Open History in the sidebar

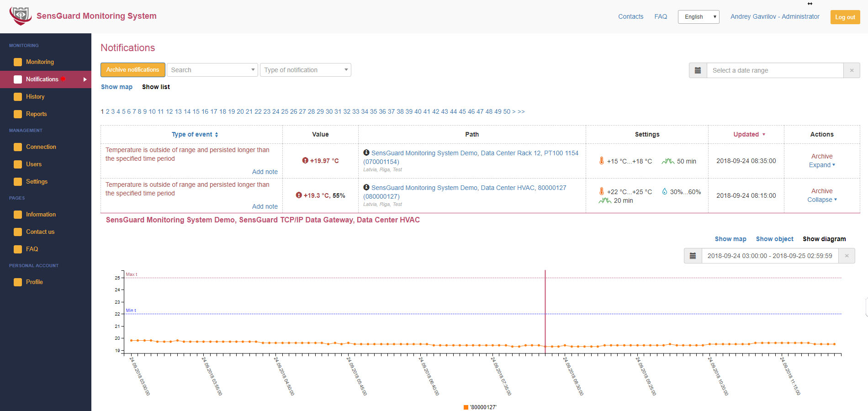coord(35,97)
